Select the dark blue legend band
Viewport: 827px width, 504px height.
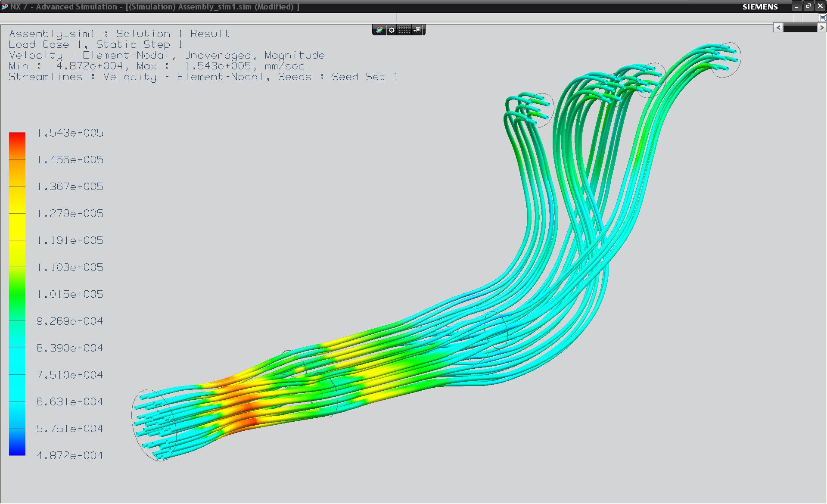(17, 442)
